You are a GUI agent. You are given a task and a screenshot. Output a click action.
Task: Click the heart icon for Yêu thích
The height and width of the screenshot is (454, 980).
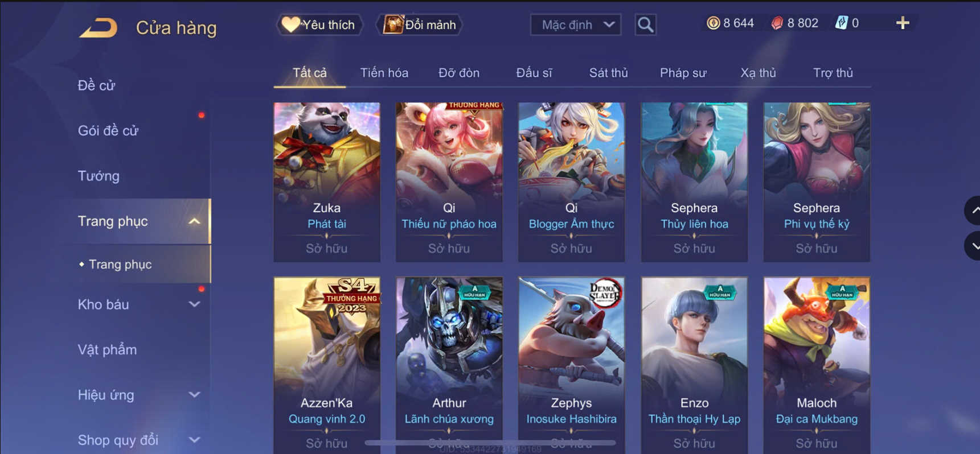(x=290, y=24)
